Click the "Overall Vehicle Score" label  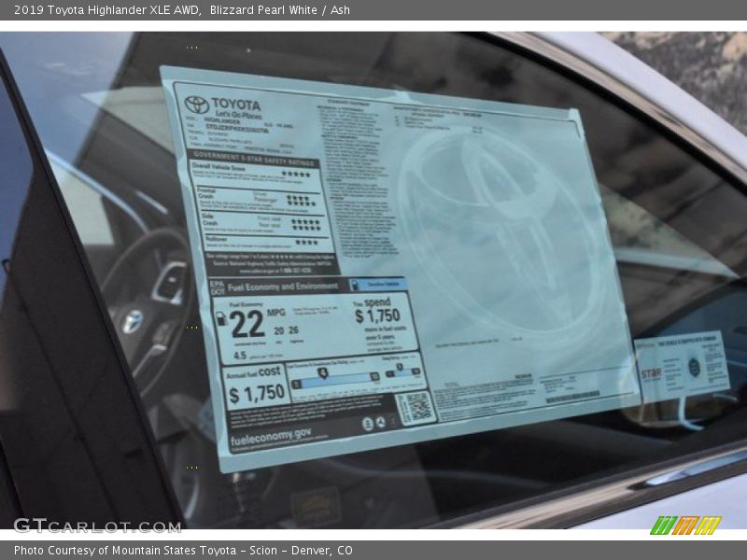click(218, 168)
